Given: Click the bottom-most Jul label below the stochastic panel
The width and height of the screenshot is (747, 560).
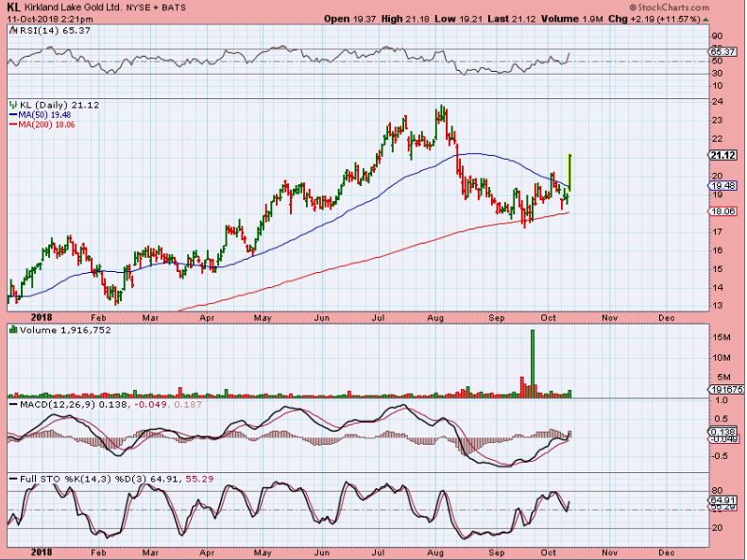Looking at the screenshot, I should pyautogui.click(x=379, y=552).
